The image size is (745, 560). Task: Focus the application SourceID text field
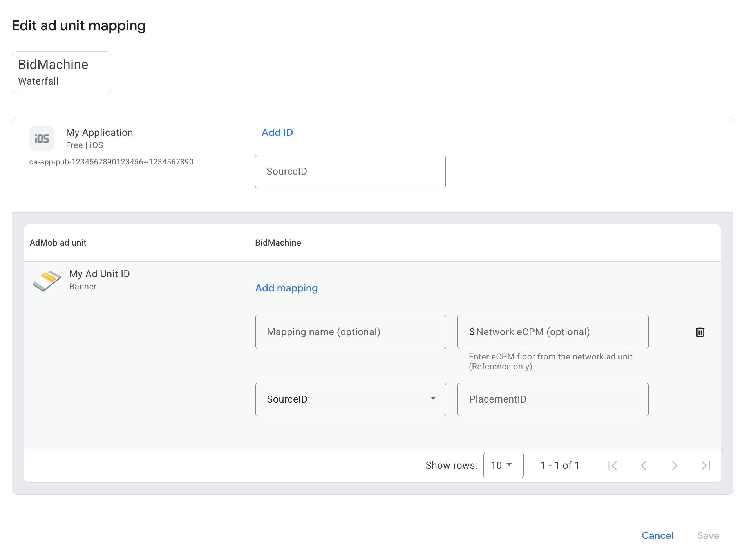[350, 172]
